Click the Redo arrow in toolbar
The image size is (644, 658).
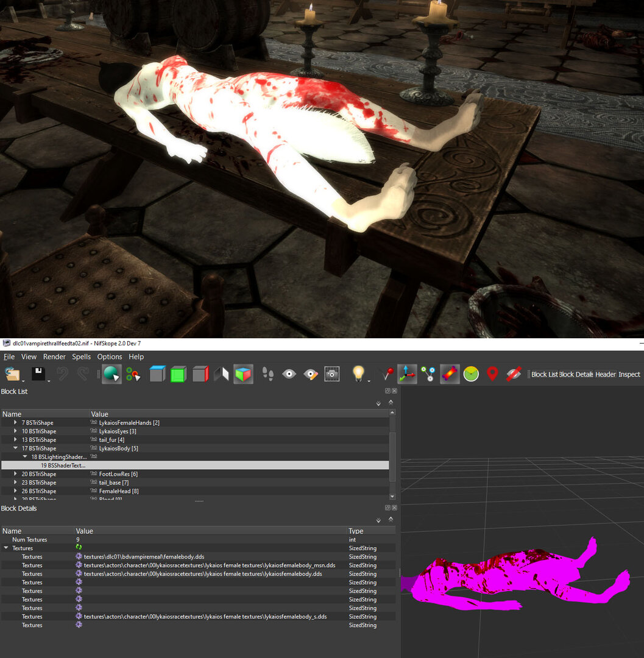click(83, 373)
